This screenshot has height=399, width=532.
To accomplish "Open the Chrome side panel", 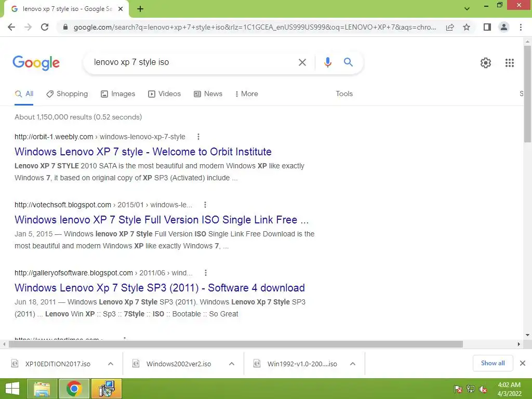I will (487, 27).
